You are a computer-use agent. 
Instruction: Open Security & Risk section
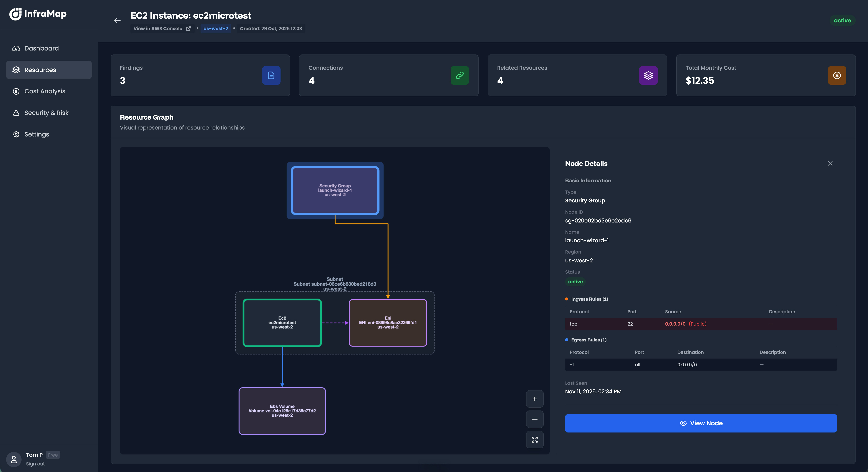pos(46,113)
